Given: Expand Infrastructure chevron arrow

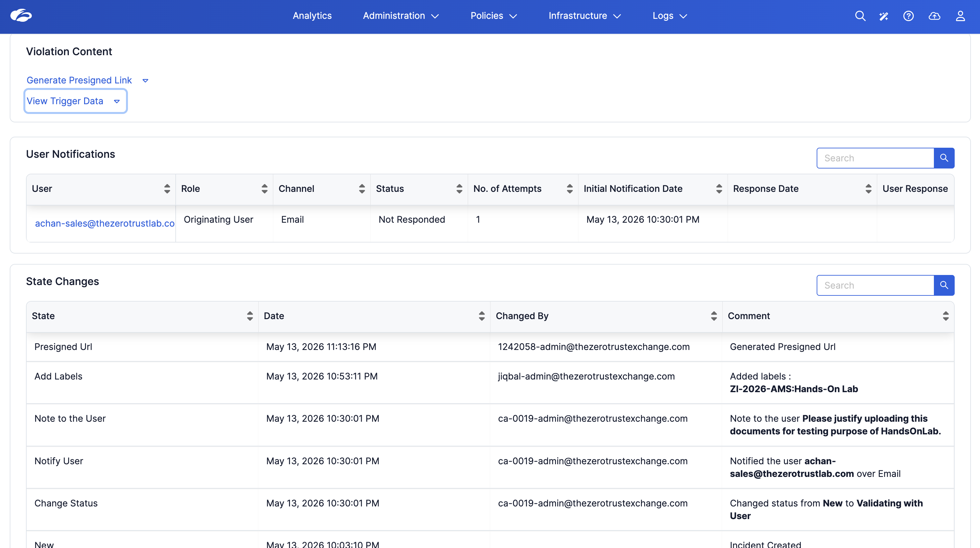Looking at the screenshot, I should pos(617,16).
